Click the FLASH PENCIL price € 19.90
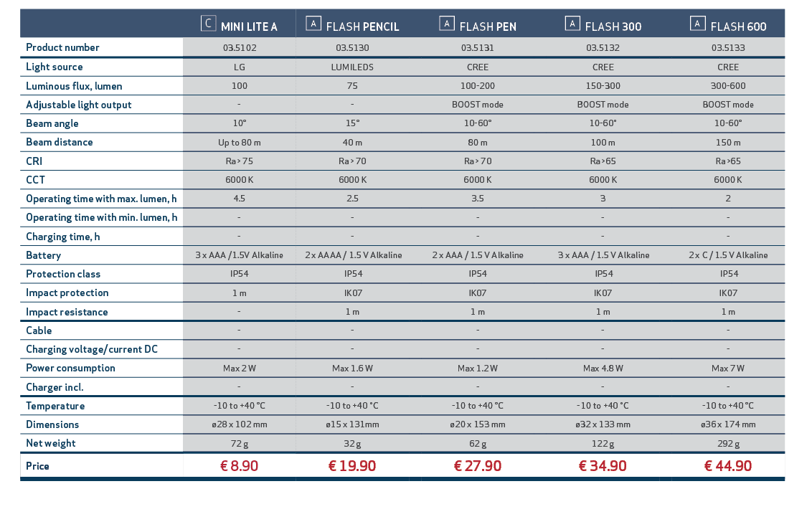The height and width of the screenshot is (532, 812). point(352,466)
